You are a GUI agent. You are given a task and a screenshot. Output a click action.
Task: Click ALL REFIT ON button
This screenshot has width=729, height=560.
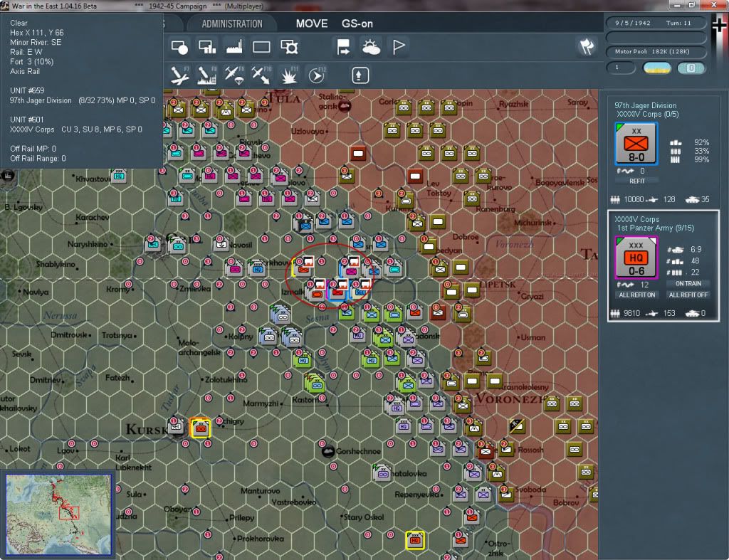click(x=637, y=295)
